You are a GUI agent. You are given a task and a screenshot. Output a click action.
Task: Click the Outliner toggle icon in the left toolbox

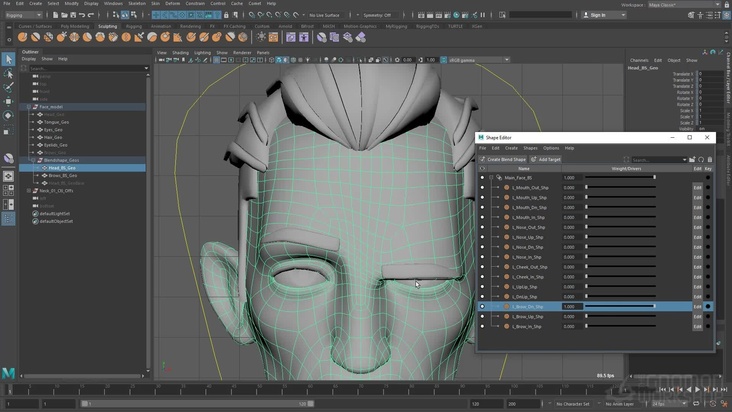pyautogui.click(x=8, y=218)
